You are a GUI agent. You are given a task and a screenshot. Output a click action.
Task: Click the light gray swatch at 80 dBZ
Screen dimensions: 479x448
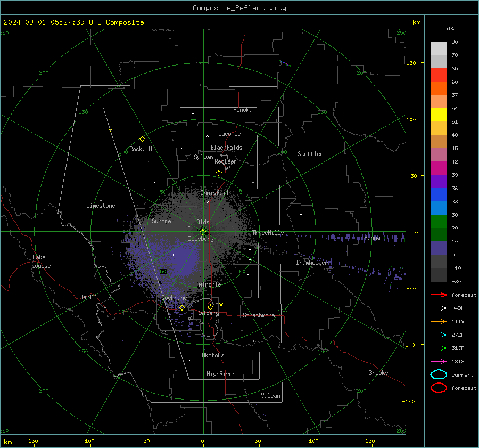click(439, 48)
